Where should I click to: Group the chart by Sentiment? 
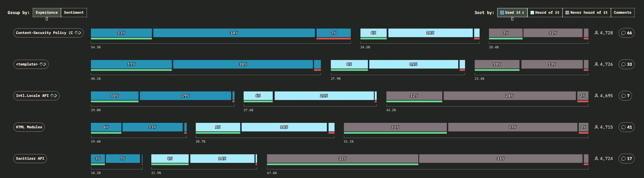tap(74, 13)
